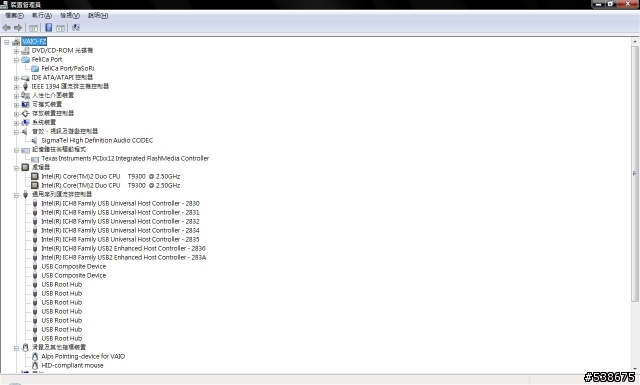The height and width of the screenshot is (385, 640).
Task: Select USB Universal Host Controller - 2834
Action: 120,230
